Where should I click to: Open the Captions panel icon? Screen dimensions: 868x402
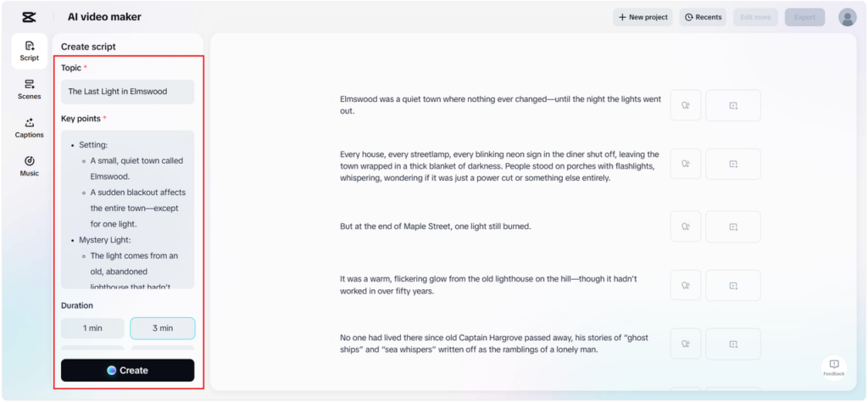[x=30, y=127]
